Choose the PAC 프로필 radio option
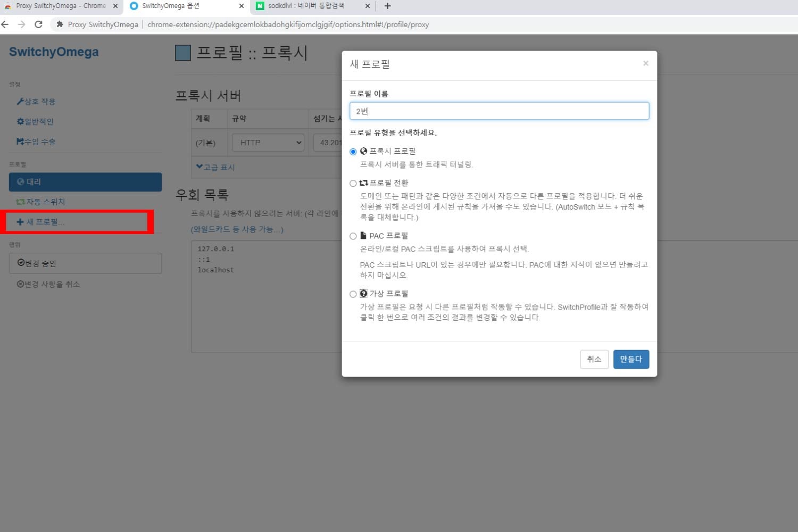 pos(353,236)
